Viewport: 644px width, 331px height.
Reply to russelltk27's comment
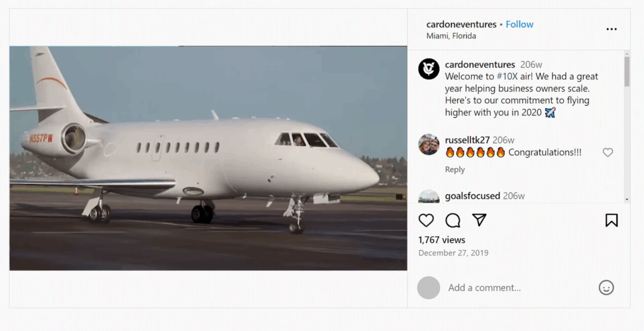point(455,169)
